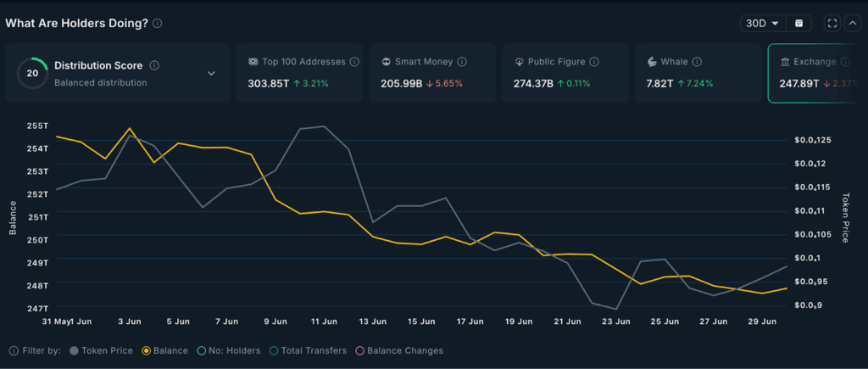
Task: Click the 247.89T exchange value
Action: pos(799,84)
